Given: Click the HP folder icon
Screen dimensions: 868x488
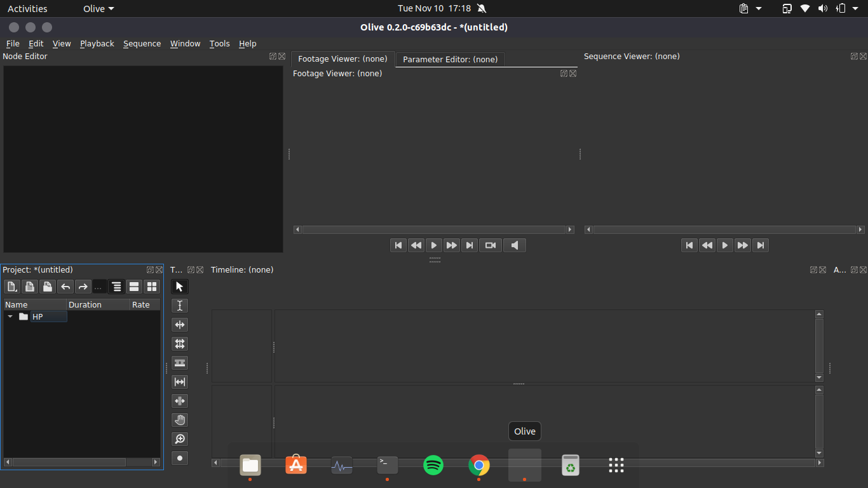Looking at the screenshot, I should coord(24,316).
